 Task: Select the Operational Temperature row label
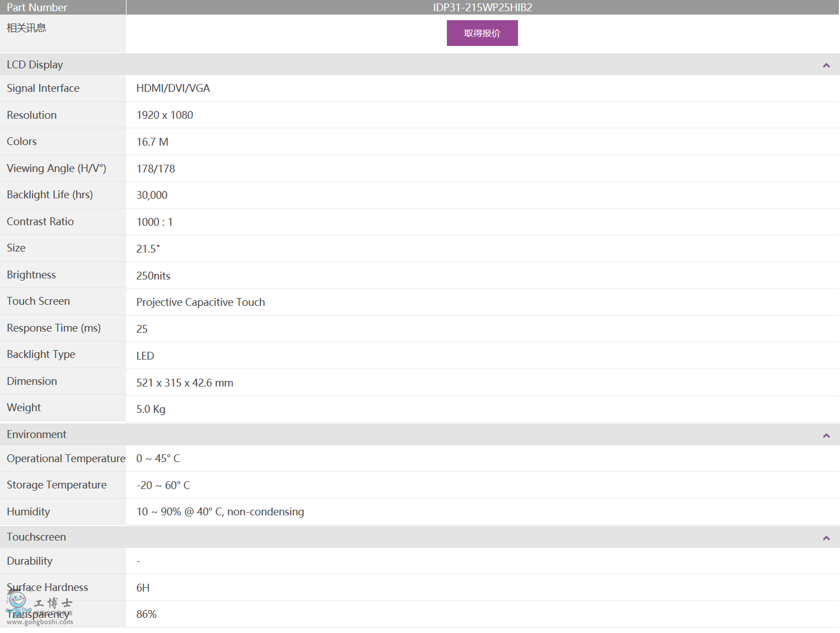(66, 459)
